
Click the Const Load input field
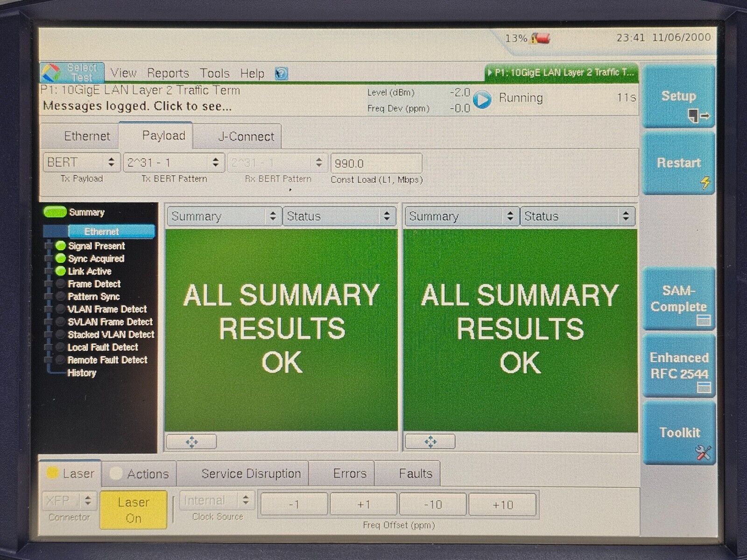click(x=376, y=163)
